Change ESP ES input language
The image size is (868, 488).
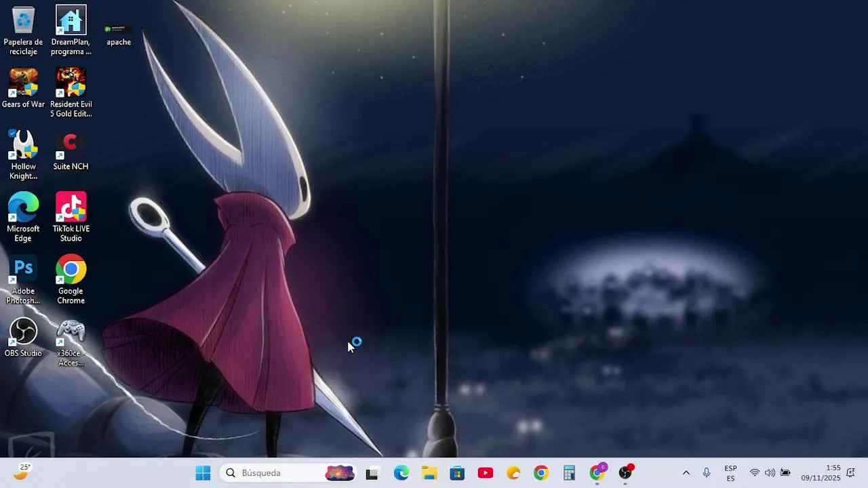730,473
